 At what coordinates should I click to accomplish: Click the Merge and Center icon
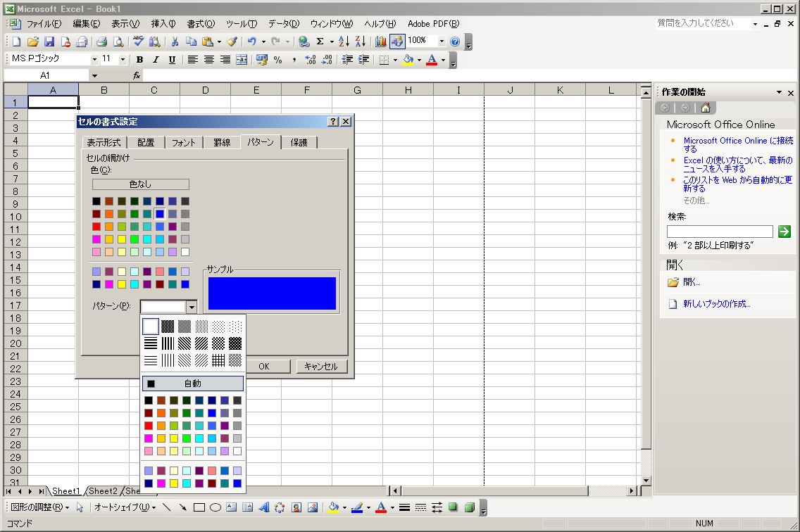(x=242, y=60)
